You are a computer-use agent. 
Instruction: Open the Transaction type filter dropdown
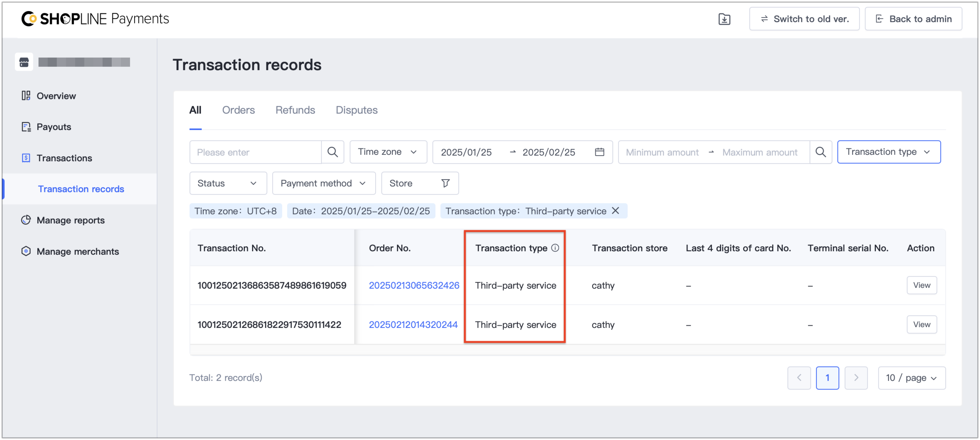click(x=889, y=152)
